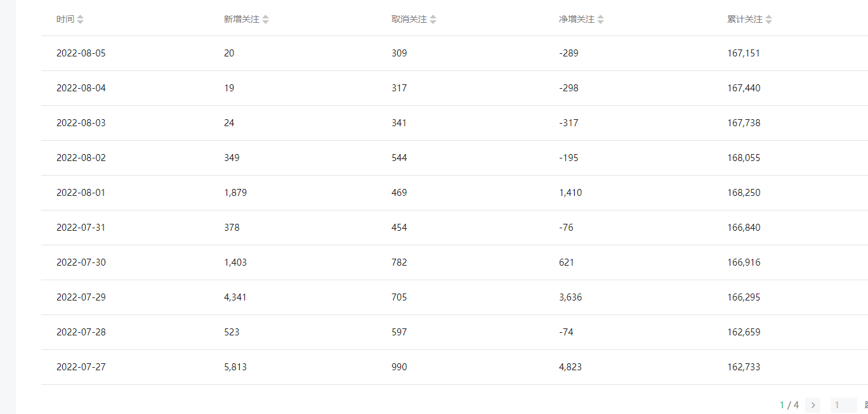Viewport: 868px width, 414px height.
Task: Go to next page with chevron
Action: click(813, 405)
